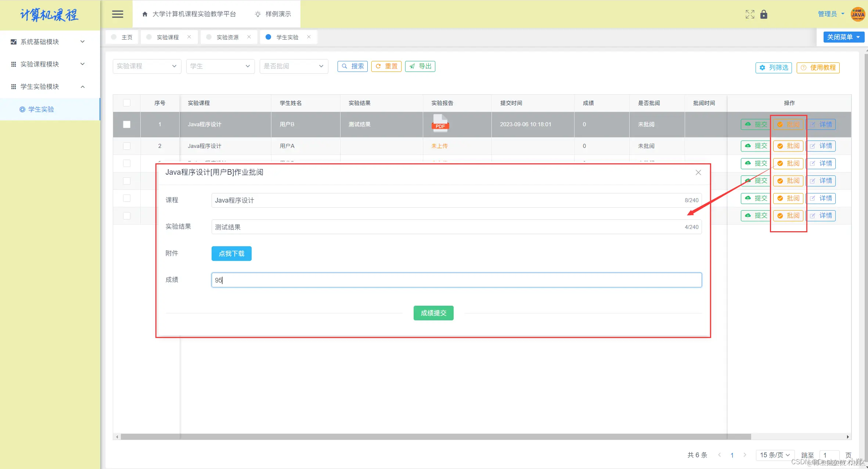Screen dimensions: 868x469
Task: Check the checkbox for row 2
Action: tap(127, 146)
